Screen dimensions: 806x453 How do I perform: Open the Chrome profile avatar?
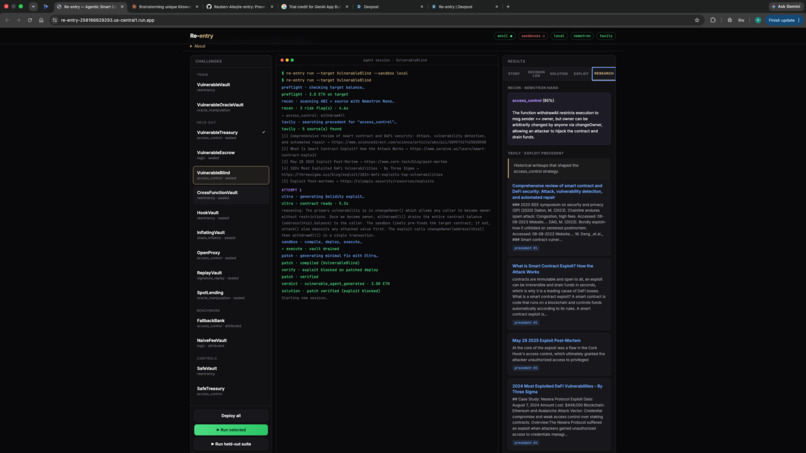pos(758,20)
